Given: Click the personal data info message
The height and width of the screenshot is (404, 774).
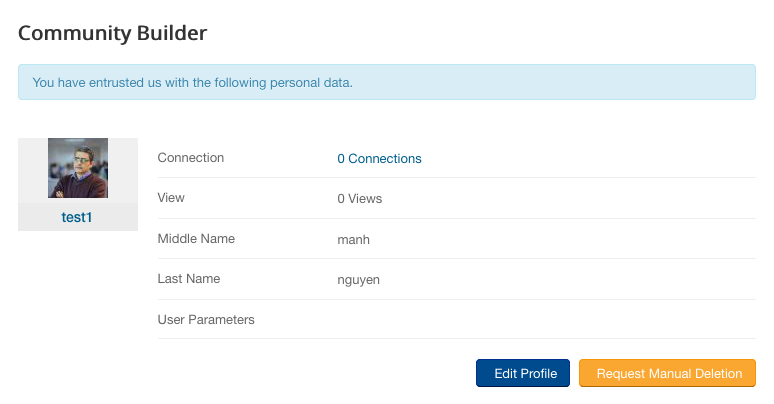Looking at the screenshot, I should click(386, 82).
